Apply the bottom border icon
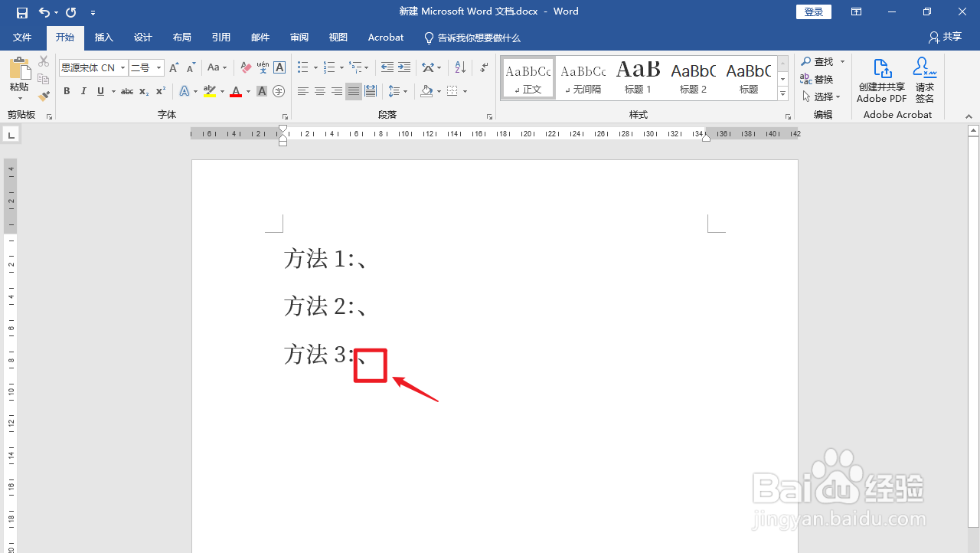The height and width of the screenshot is (553, 980). pyautogui.click(x=452, y=91)
